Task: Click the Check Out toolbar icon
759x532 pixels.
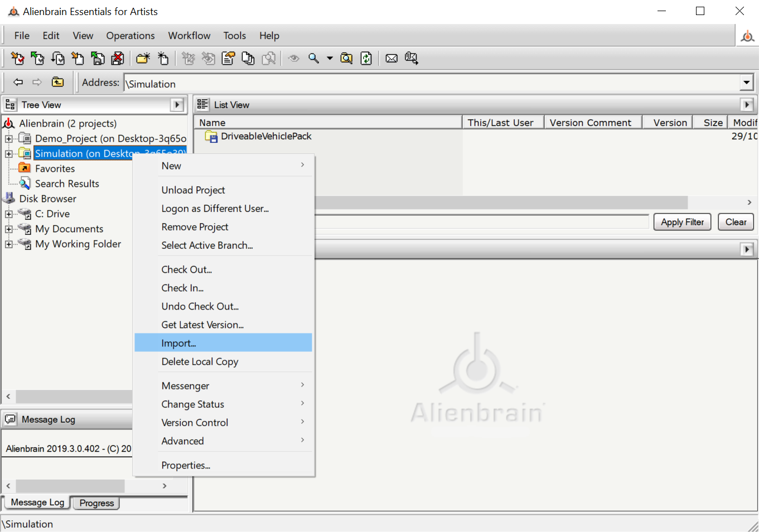Action: click(17, 59)
